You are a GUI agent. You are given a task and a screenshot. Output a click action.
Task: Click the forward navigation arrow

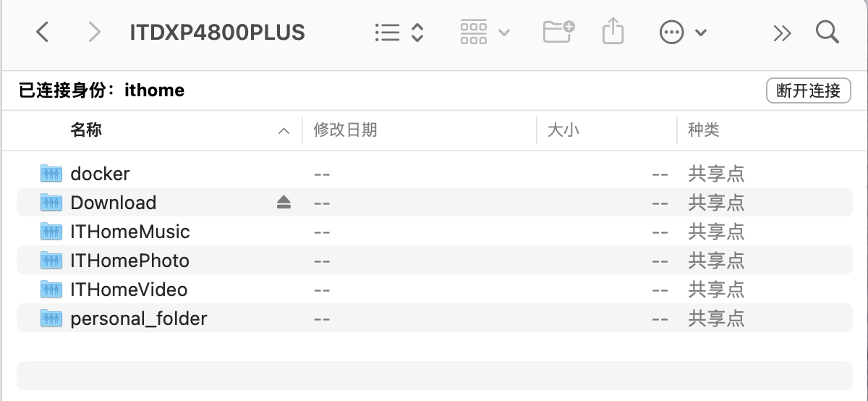pyautogui.click(x=93, y=33)
